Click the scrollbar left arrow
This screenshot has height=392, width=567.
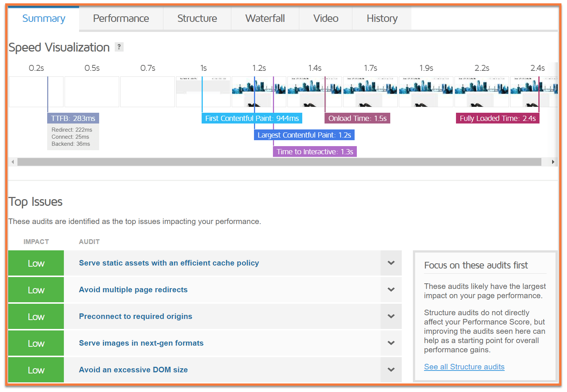click(x=13, y=162)
